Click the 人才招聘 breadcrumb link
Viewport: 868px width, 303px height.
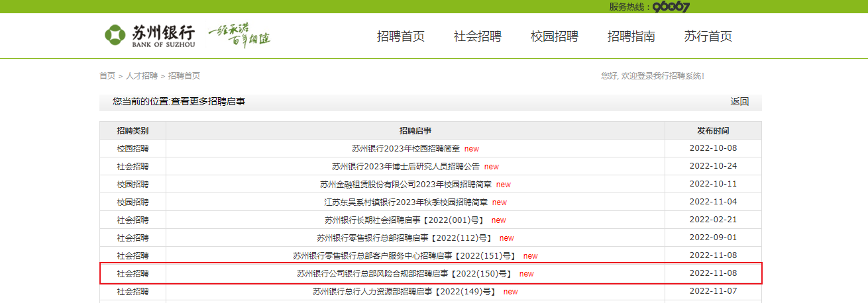point(142,76)
